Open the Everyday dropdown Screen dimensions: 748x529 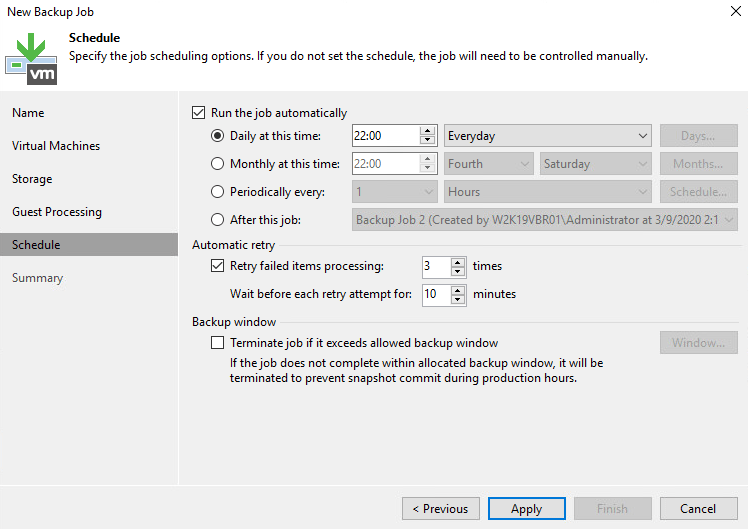point(548,136)
